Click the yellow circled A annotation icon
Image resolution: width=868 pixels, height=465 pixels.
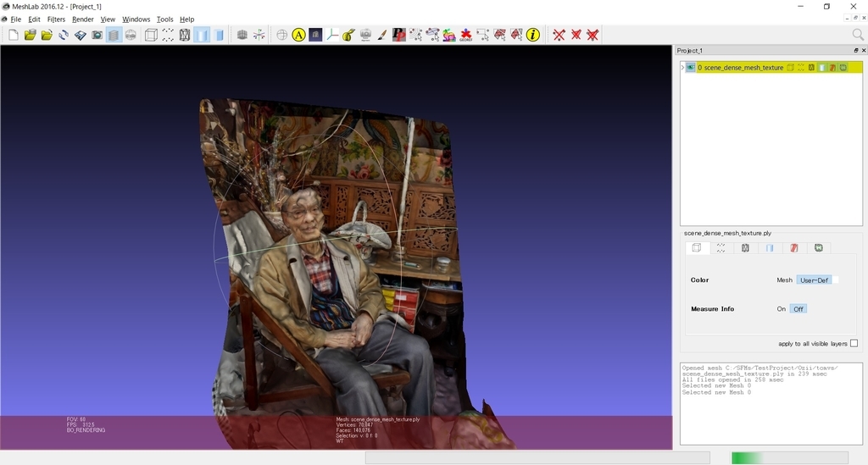(x=298, y=35)
